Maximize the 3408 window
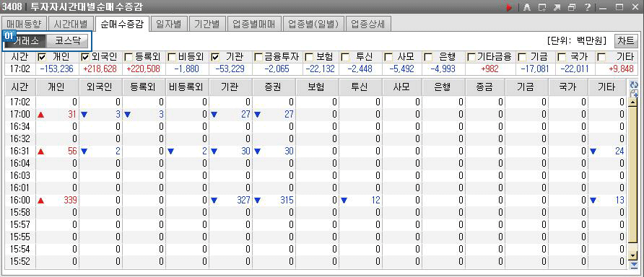 (619, 7)
